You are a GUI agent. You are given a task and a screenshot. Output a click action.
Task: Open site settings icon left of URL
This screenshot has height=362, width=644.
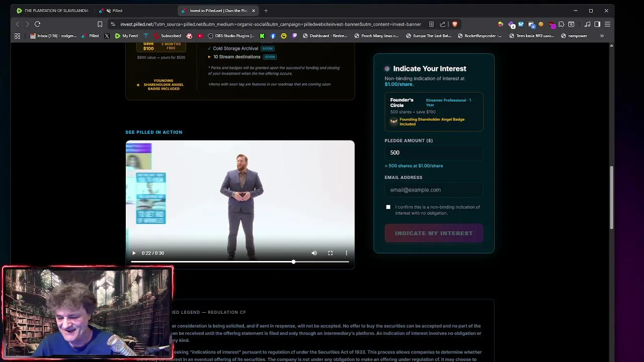point(113,24)
